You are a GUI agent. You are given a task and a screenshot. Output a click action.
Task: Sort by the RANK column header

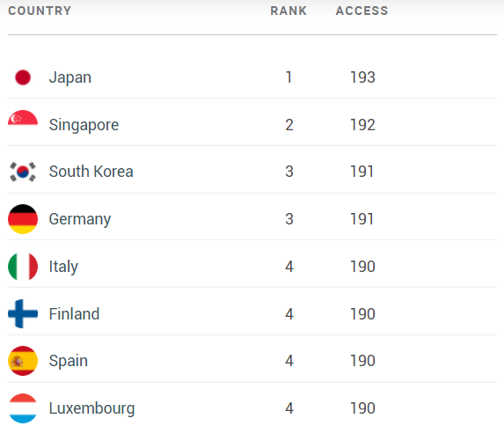coord(289,11)
